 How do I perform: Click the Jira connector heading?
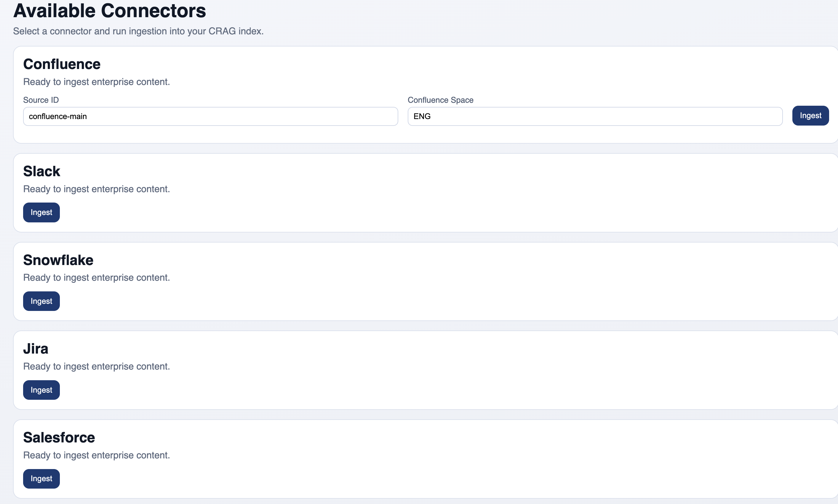(35, 349)
